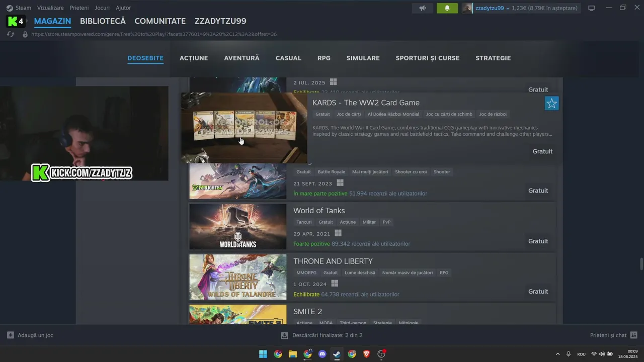The height and width of the screenshot is (362, 644).
Task: Click 'Al Doilea Război Mondial' tag
Action: click(393, 114)
